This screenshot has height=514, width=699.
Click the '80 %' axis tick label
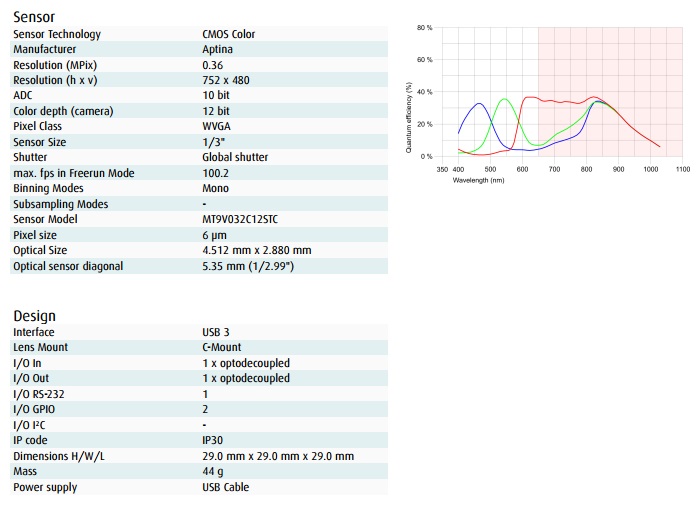(x=424, y=28)
